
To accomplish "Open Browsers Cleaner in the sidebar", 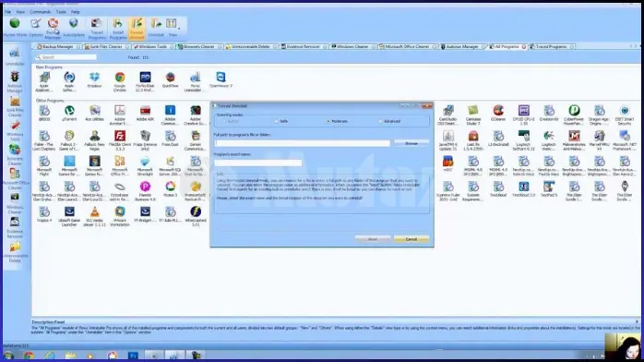I will pyautogui.click(x=15, y=155).
